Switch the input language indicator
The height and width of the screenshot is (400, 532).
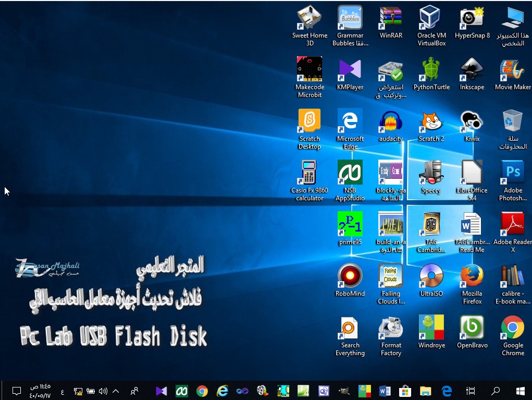click(x=63, y=392)
